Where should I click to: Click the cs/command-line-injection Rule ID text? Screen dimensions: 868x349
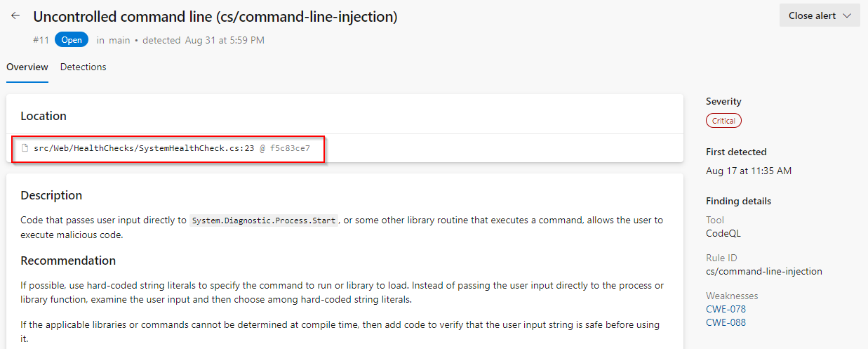[764, 271]
